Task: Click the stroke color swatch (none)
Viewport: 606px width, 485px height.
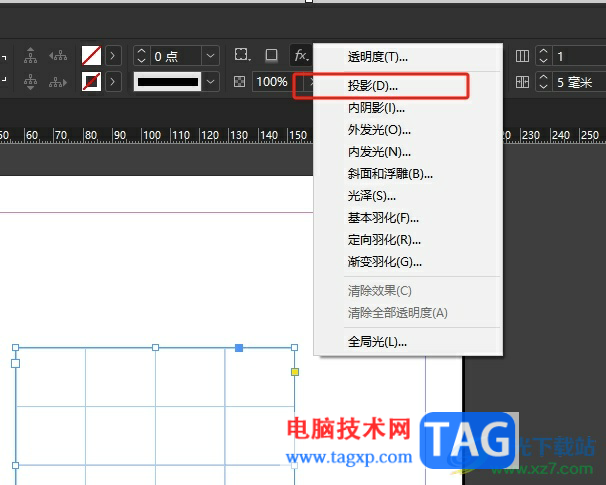Action: (x=92, y=82)
